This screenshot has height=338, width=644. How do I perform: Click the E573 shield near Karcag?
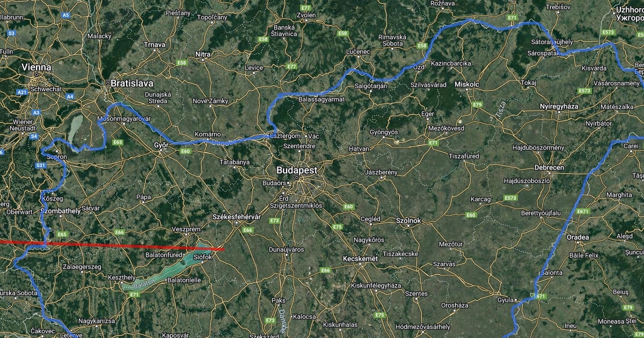[511, 199]
